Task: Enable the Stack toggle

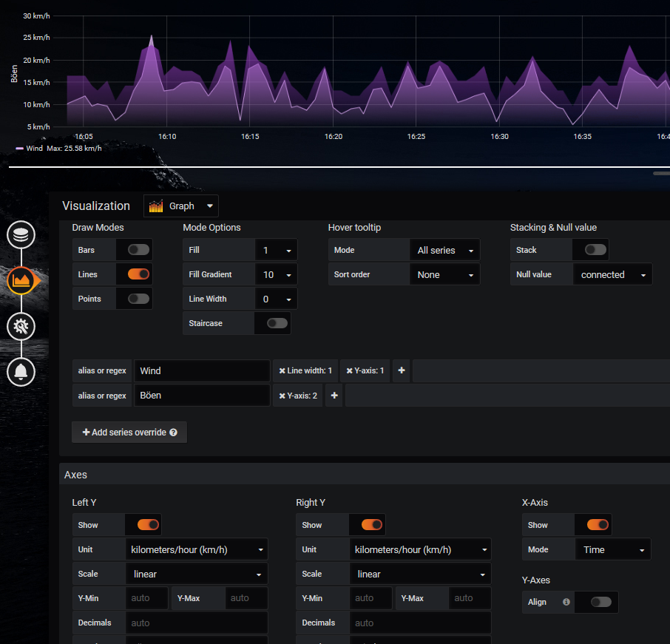Action: [x=595, y=250]
